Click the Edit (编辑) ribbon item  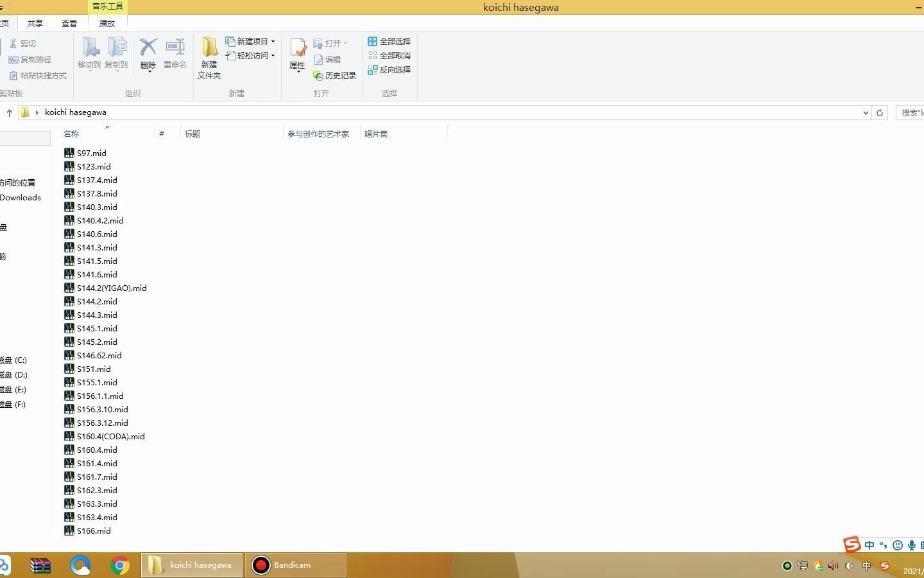tap(327, 59)
